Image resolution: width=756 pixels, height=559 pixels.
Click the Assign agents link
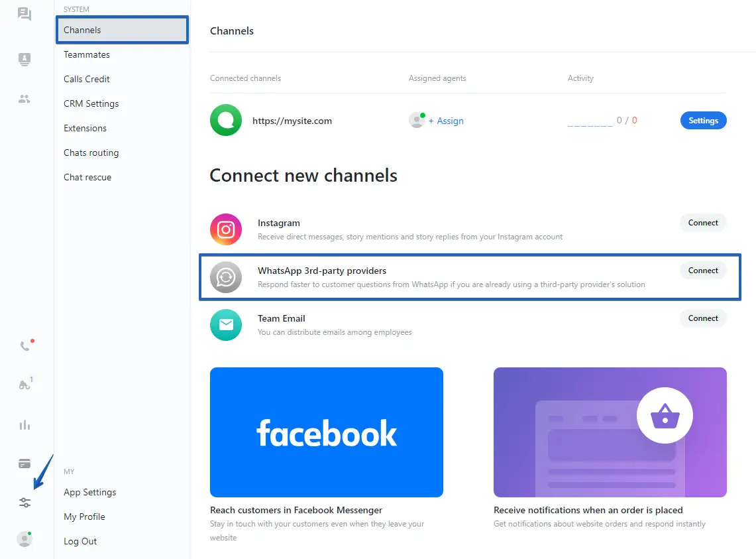tap(446, 121)
